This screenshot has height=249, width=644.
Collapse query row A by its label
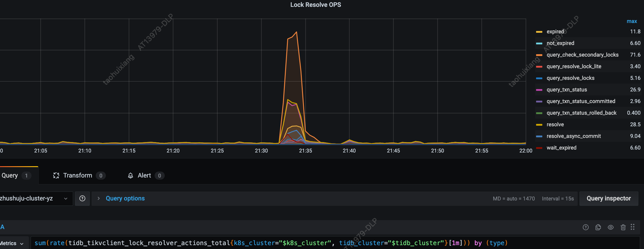tap(2, 227)
